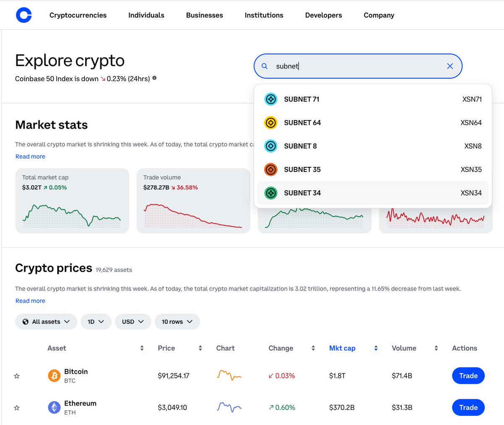Image resolution: width=504 pixels, height=425 pixels.
Task: Open the Developers nav menu
Action: point(323,15)
